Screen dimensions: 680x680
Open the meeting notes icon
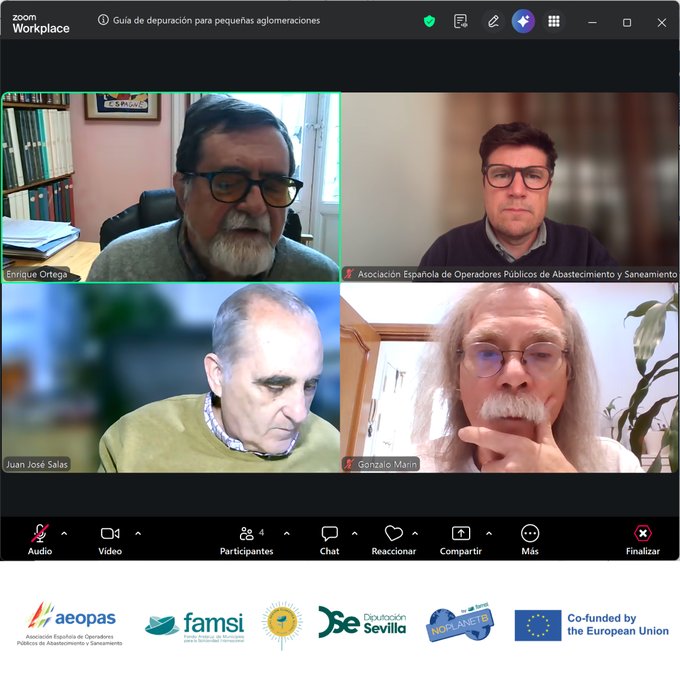[x=460, y=21]
